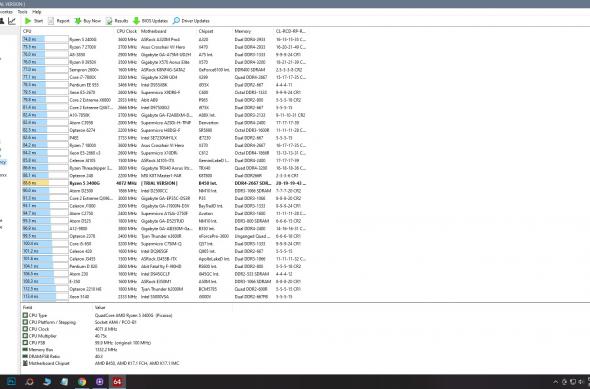Click the CPU Platform / Stepping field icon

pyautogui.click(x=25, y=322)
